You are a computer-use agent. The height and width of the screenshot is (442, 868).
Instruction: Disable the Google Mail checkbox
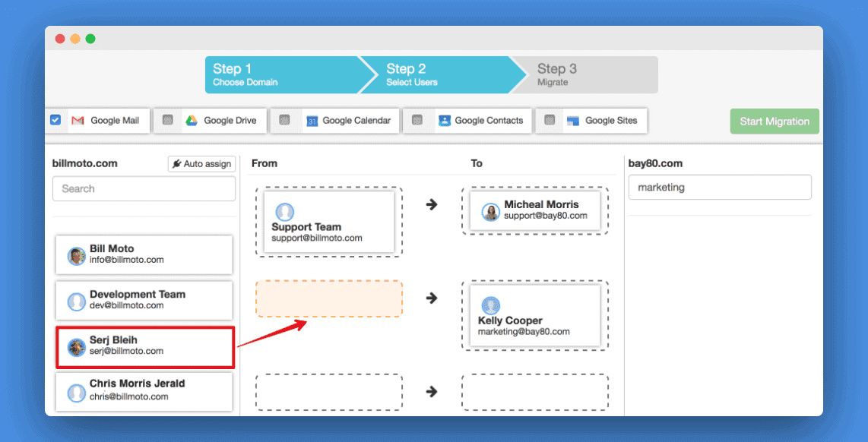coord(55,119)
